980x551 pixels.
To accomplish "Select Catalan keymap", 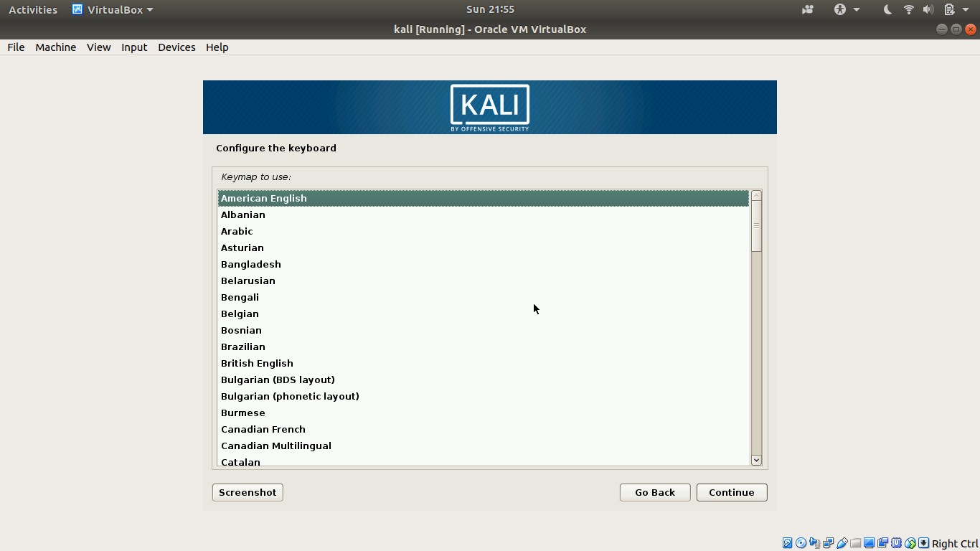I will tap(484, 461).
